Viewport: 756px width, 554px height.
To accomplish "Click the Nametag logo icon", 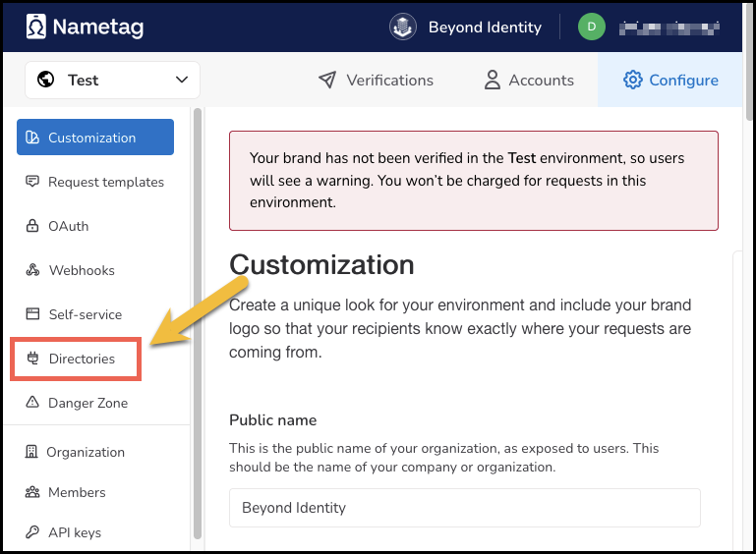I will (x=35, y=27).
